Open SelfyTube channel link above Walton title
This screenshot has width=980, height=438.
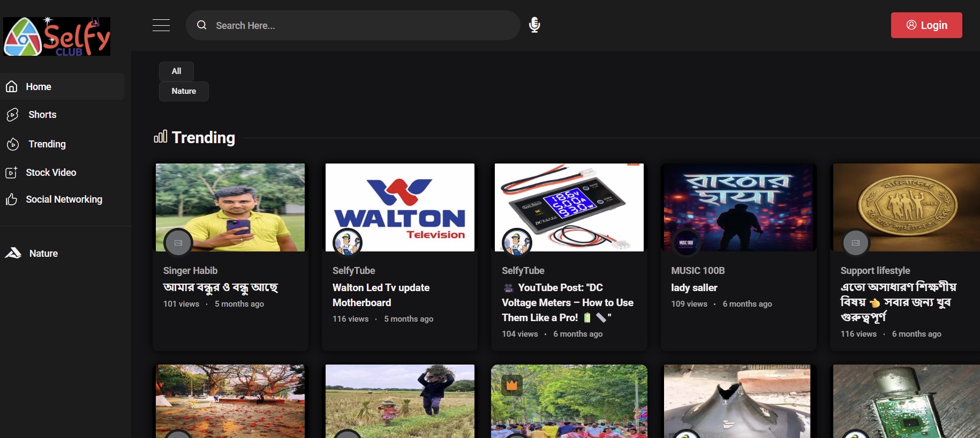pos(353,271)
